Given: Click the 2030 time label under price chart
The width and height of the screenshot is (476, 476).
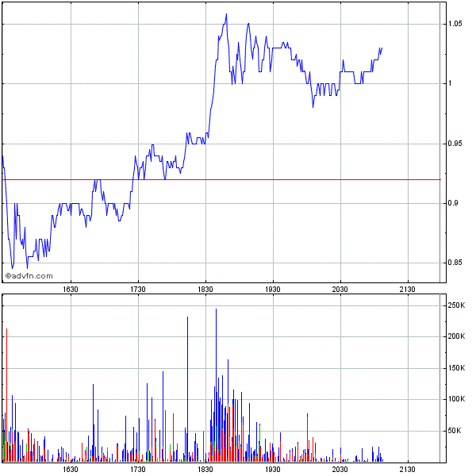Looking at the screenshot, I should [340, 290].
